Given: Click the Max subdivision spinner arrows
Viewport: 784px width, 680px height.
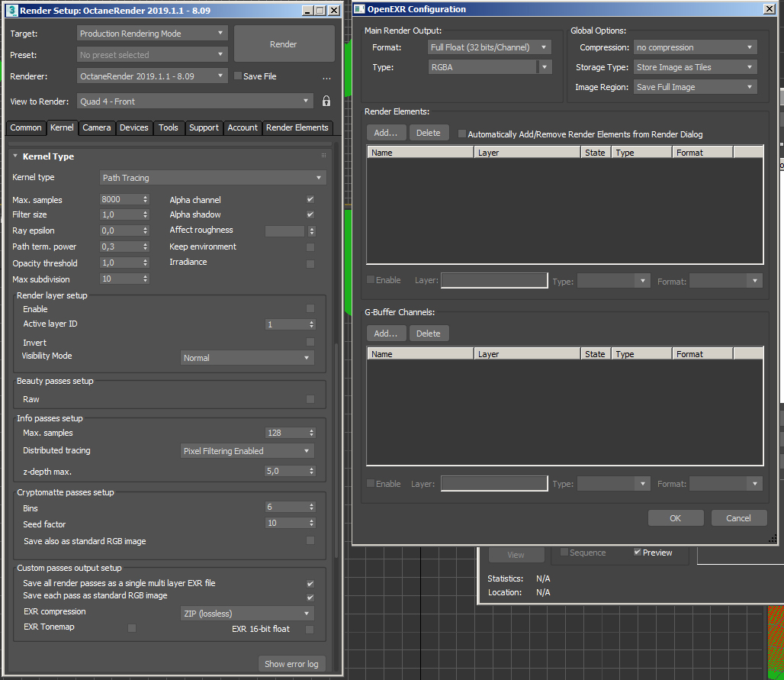Looking at the screenshot, I should coord(146,279).
